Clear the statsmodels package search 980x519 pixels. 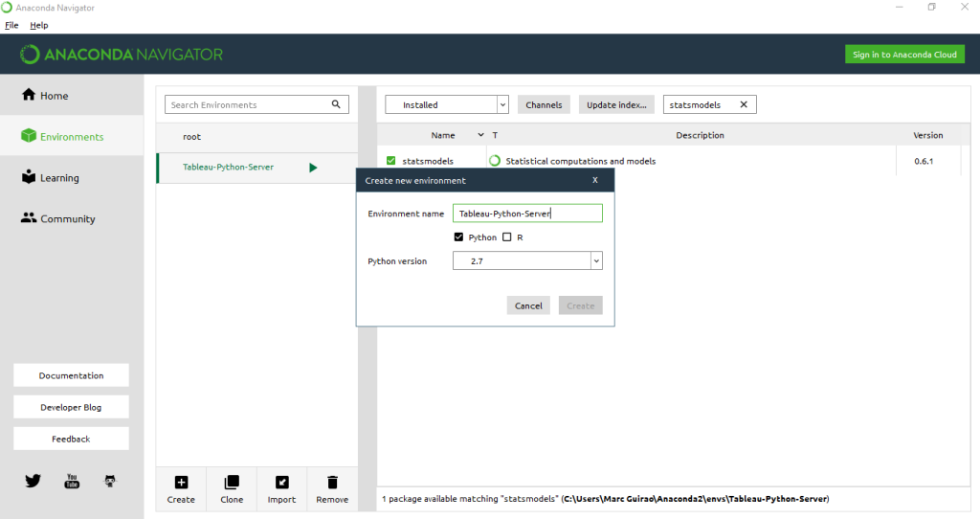744,104
